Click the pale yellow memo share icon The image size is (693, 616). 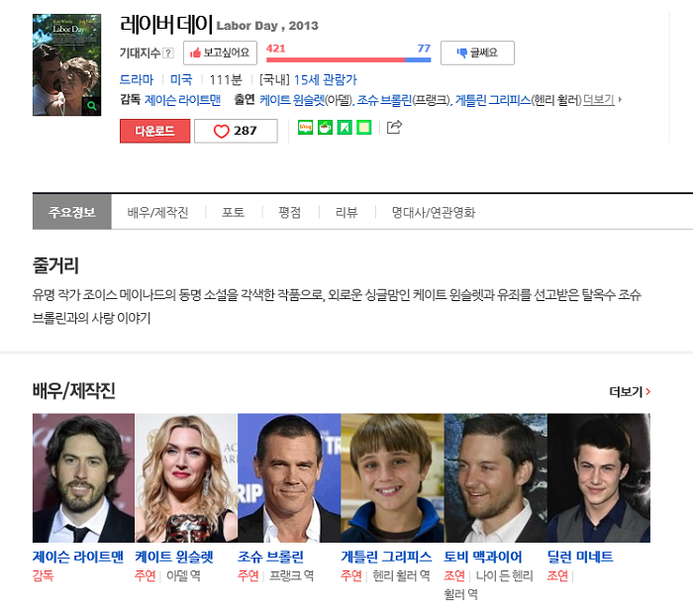coord(364,127)
